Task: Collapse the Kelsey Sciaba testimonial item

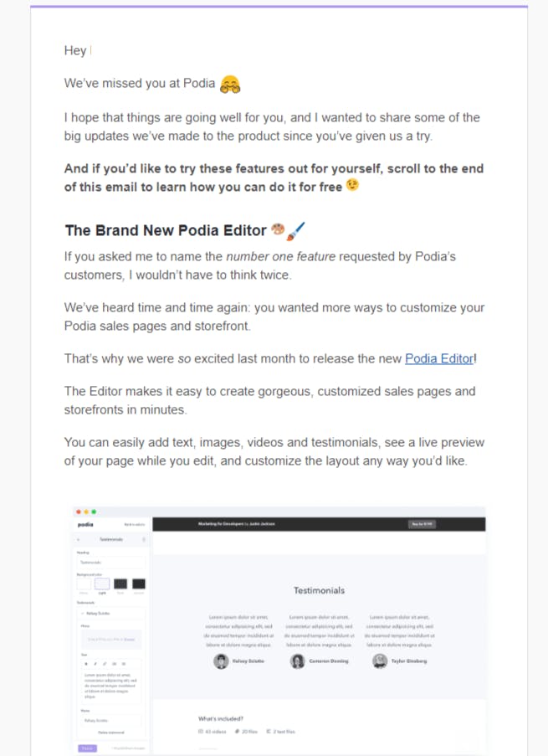Action: click(x=83, y=614)
